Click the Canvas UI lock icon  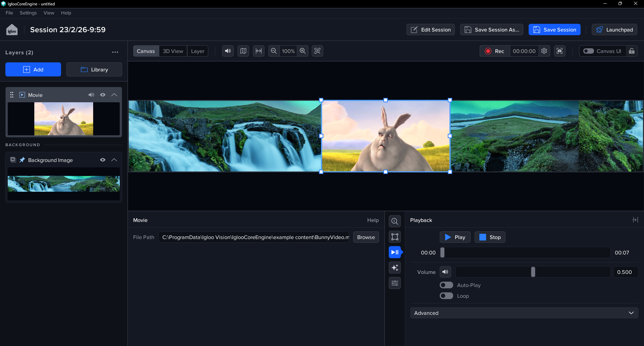pyautogui.click(x=632, y=51)
